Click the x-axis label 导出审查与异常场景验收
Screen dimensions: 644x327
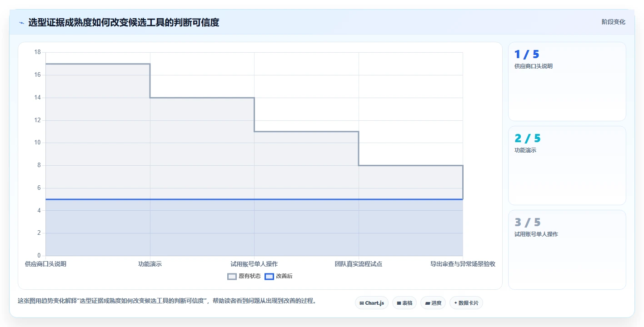click(x=463, y=264)
